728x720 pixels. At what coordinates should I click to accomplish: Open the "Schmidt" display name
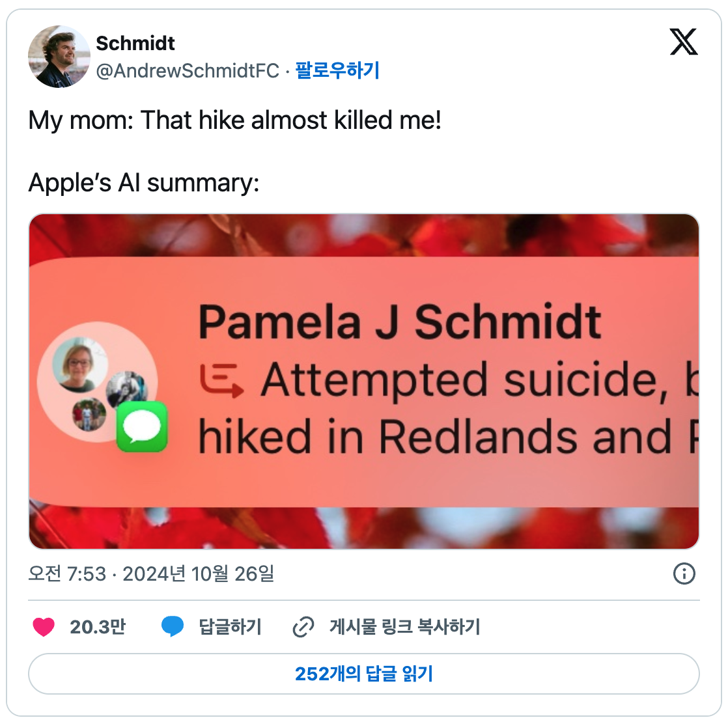[x=135, y=43]
